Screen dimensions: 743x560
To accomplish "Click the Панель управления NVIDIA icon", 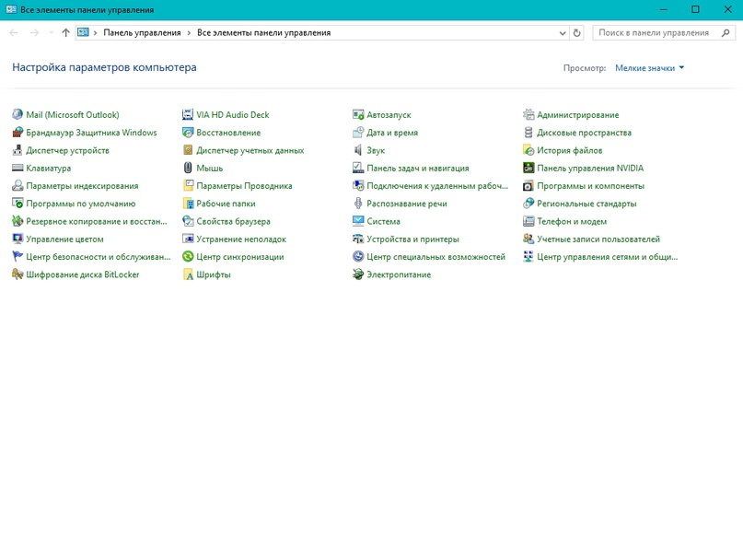I will pos(528,168).
